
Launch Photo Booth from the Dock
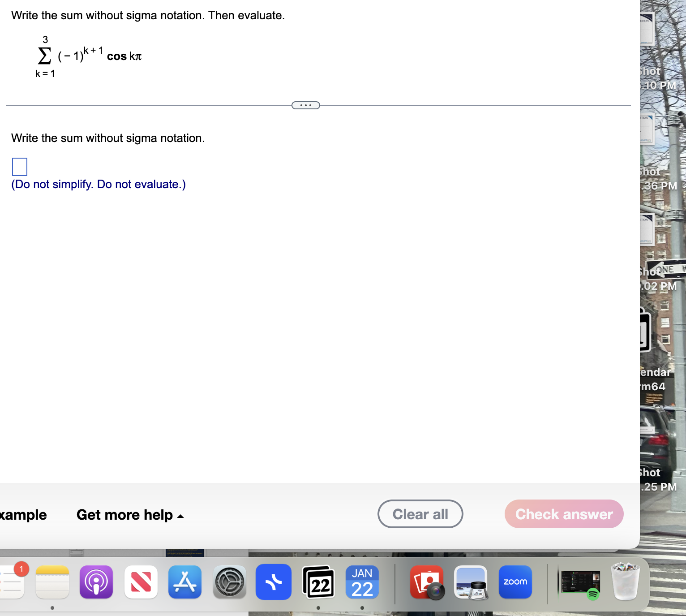point(427,582)
